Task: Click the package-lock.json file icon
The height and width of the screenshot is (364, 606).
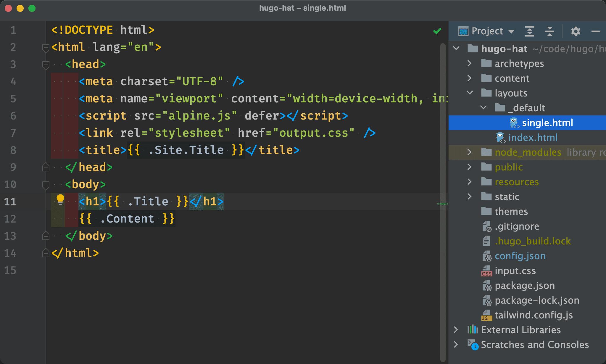Action: [487, 300]
